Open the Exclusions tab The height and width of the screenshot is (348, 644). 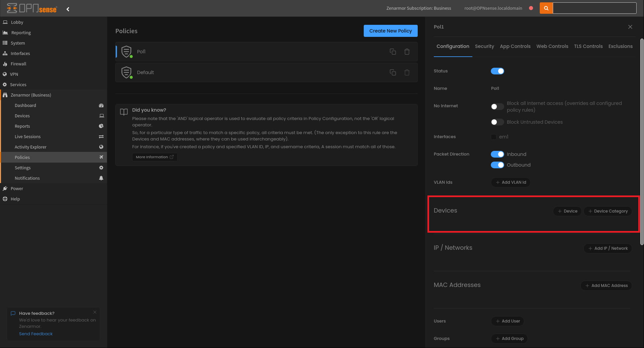point(620,46)
